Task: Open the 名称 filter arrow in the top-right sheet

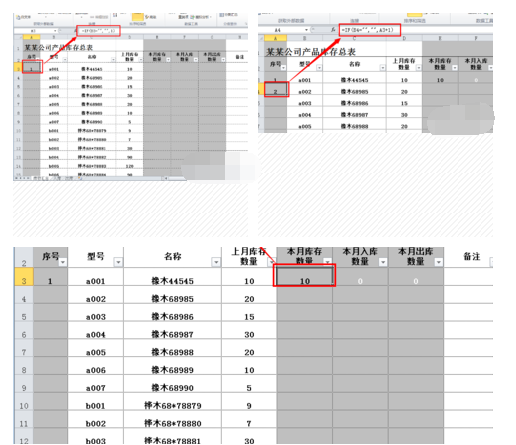Action: (x=383, y=68)
